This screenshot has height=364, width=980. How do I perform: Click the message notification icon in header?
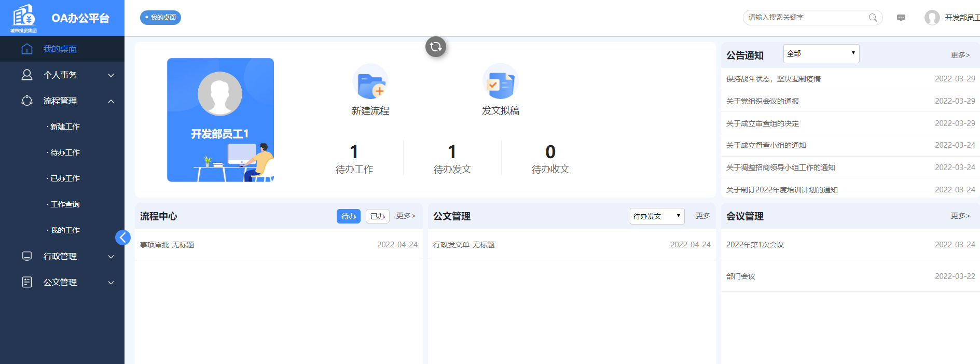pos(901,18)
